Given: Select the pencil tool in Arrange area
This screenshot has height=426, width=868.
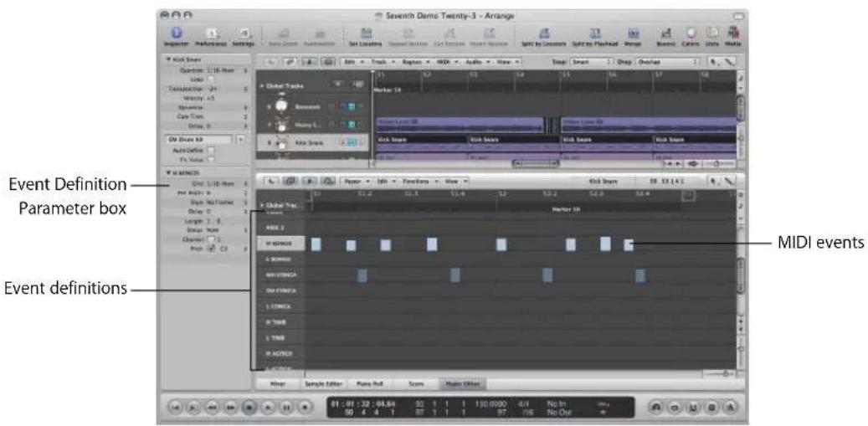Looking at the screenshot, I should 731,63.
